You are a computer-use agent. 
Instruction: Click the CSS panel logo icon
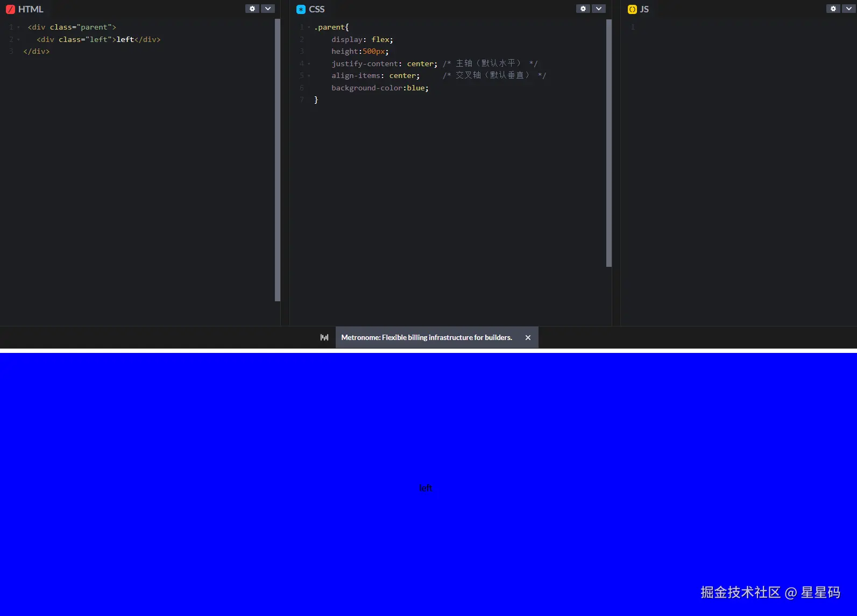tap(301, 9)
